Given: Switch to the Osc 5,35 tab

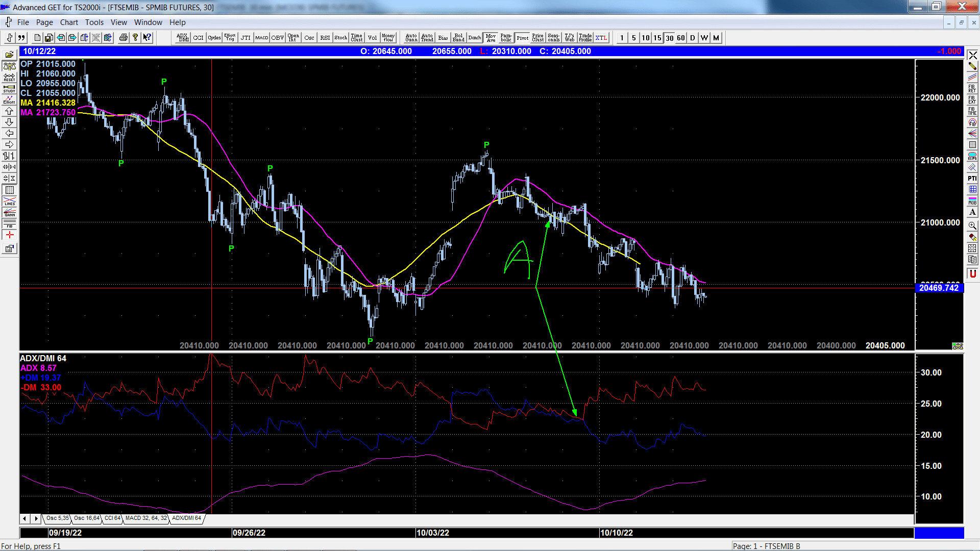Looking at the screenshot, I should click(x=57, y=518).
